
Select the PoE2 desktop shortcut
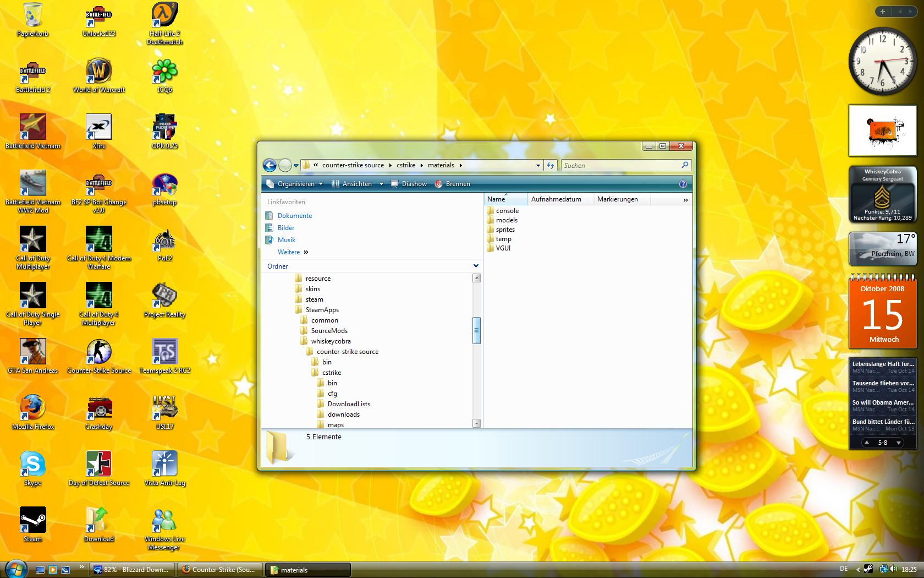(x=164, y=244)
